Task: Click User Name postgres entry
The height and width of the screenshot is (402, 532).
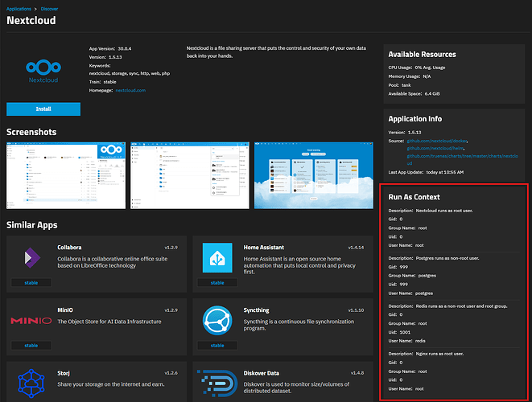Action: 410,293
